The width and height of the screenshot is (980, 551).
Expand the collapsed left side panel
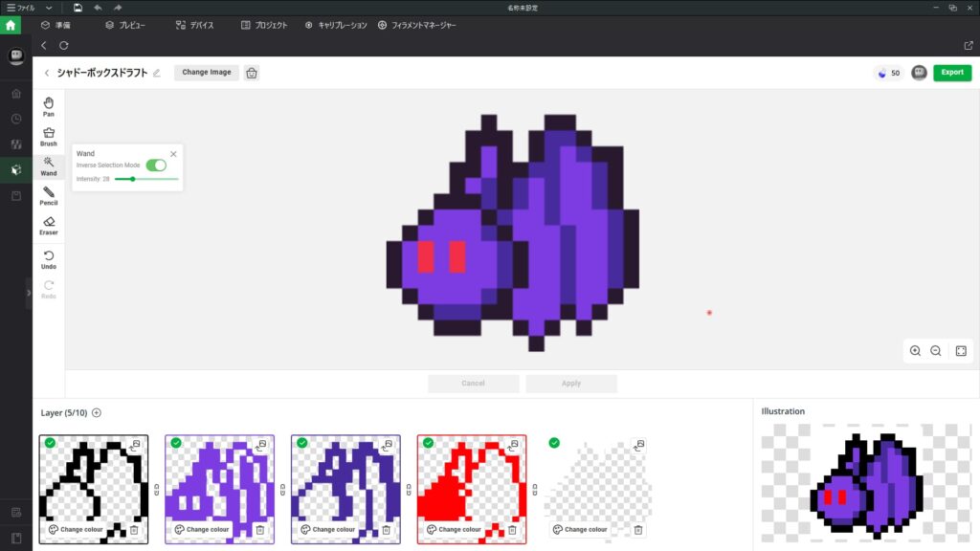(x=29, y=293)
